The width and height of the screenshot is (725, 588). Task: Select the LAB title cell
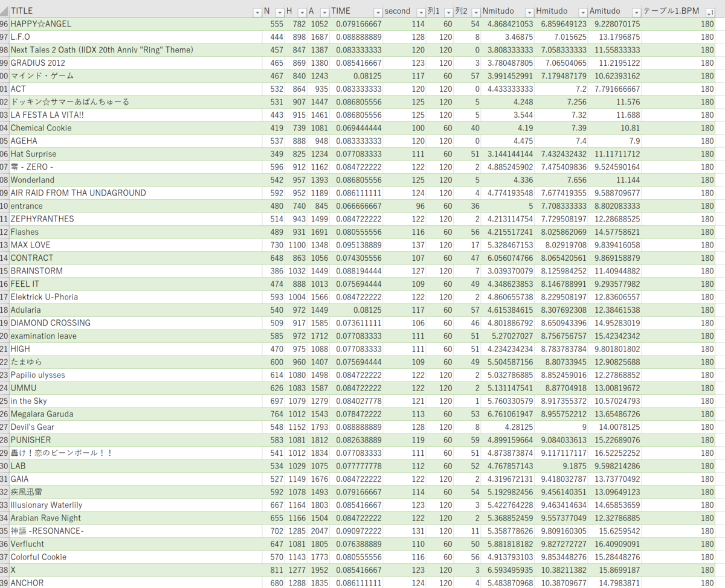click(135, 466)
